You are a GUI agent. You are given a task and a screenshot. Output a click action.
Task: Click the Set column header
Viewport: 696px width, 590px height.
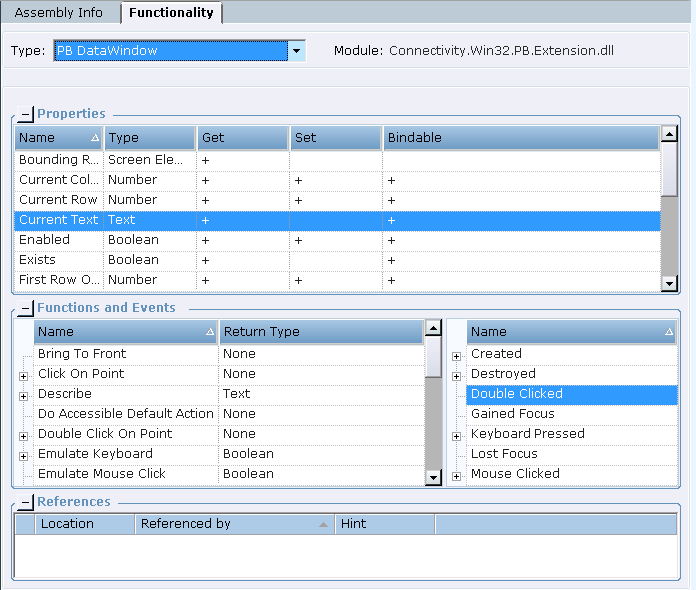[336, 138]
